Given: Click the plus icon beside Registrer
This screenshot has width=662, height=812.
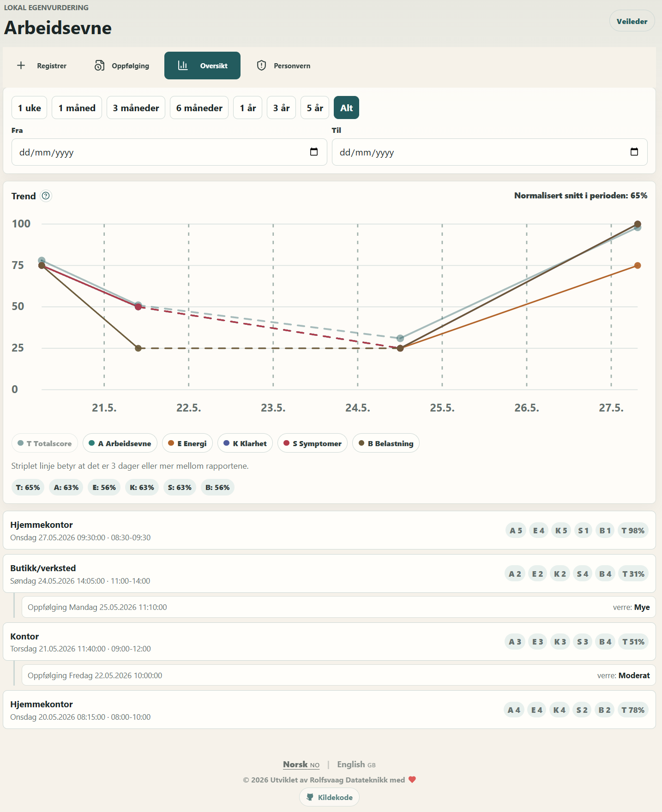Looking at the screenshot, I should 21,66.
